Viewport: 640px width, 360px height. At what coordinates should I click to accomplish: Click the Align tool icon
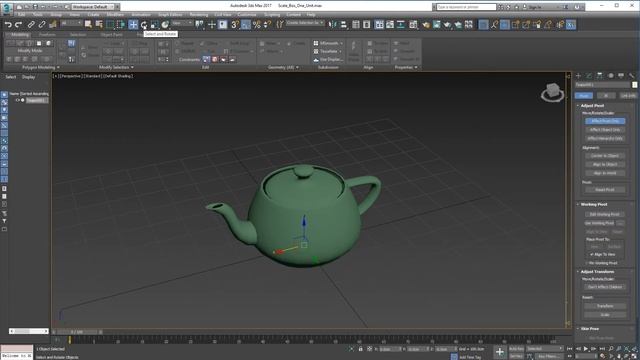coord(344,25)
